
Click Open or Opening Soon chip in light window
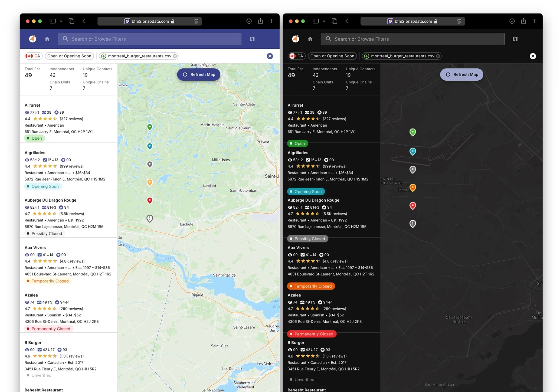[69, 56]
